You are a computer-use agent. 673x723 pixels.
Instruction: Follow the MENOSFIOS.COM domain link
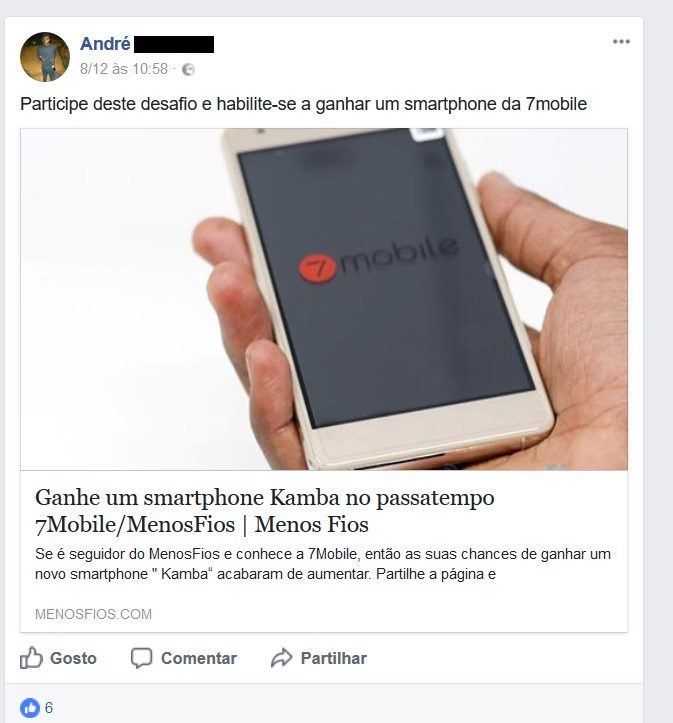point(93,614)
